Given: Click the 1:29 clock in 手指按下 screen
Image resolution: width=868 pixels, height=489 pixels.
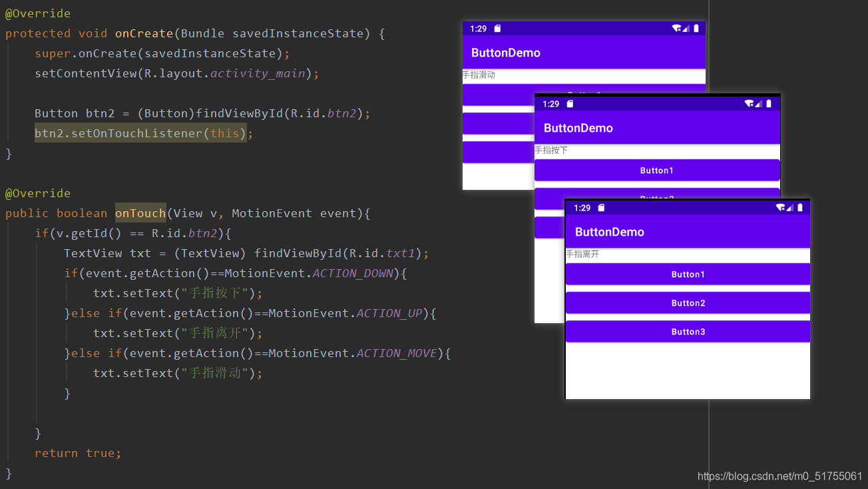Looking at the screenshot, I should 550,104.
